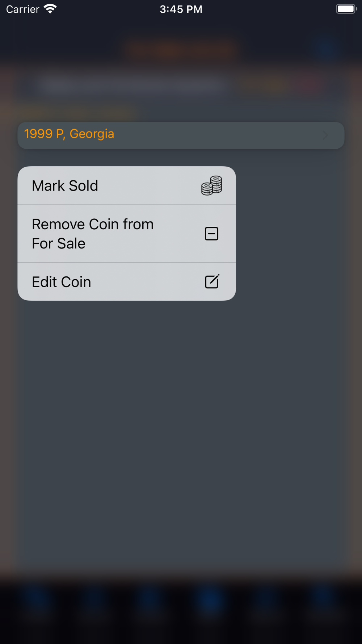Tap the blurred orange title in the header
This screenshot has width=362, height=644.
click(x=181, y=49)
